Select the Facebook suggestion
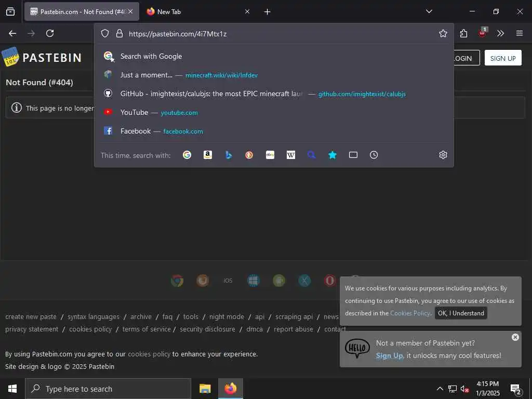The height and width of the screenshot is (399, 532). (x=274, y=131)
